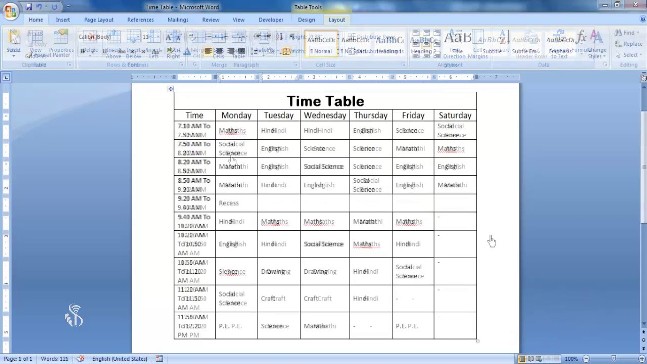The image size is (647, 364).
Task: Open the Office button menu
Action: pyautogui.click(x=11, y=11)
